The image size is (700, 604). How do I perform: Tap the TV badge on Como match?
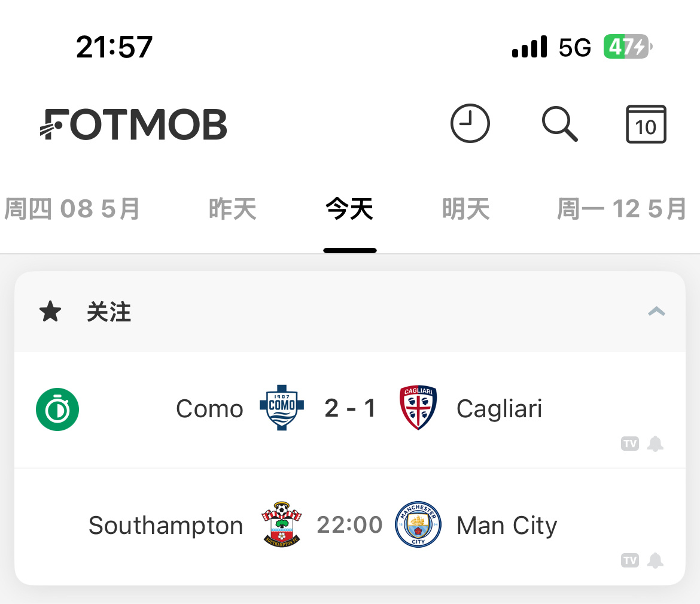[x=630, y=444]
